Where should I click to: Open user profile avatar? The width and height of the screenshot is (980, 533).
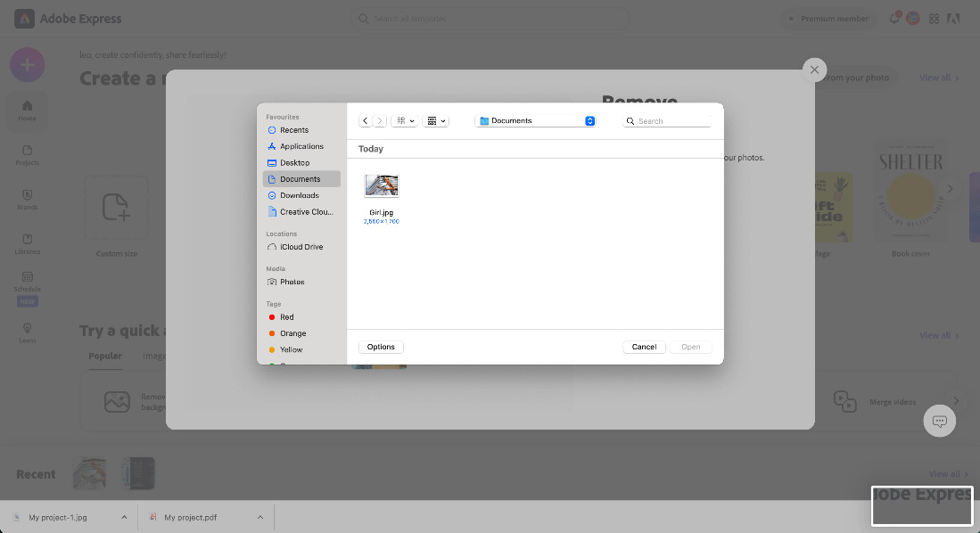(x=913, y=18)
